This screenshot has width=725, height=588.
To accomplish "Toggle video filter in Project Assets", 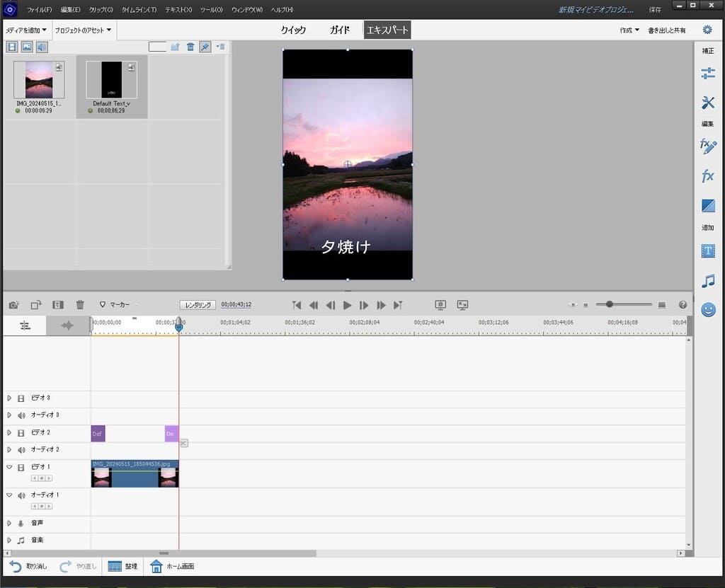I will [12, 47].
